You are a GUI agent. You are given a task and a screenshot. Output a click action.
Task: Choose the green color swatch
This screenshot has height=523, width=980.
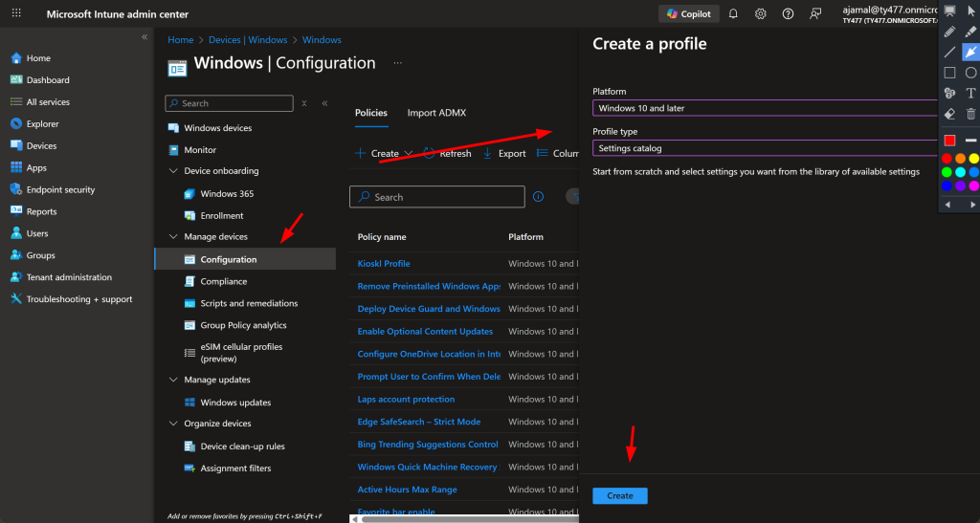(947, 172)
